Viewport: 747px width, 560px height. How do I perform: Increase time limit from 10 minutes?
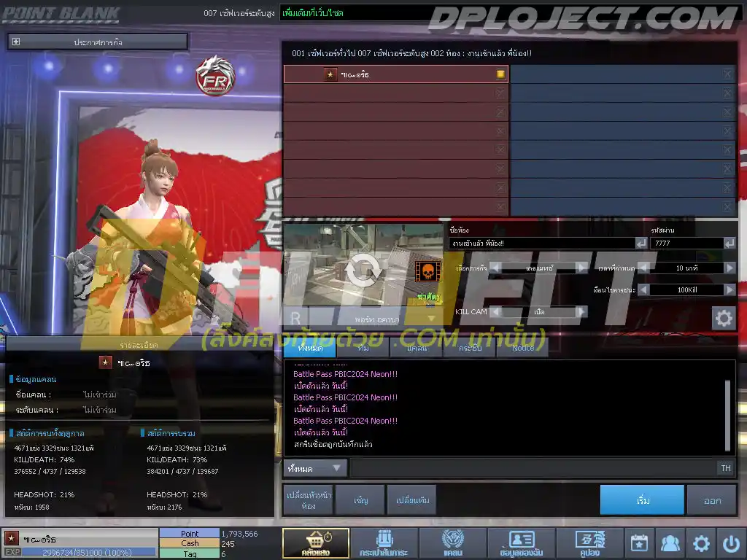pos(729,268)
